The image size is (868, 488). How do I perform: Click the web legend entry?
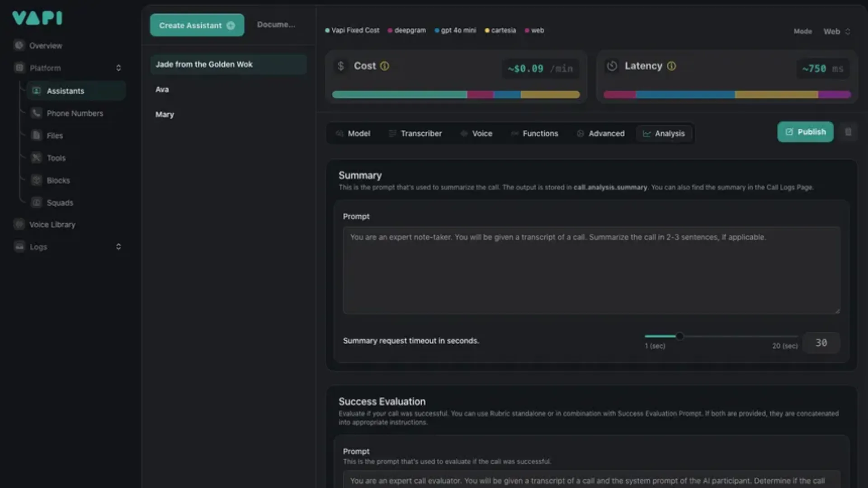(534, 30)
